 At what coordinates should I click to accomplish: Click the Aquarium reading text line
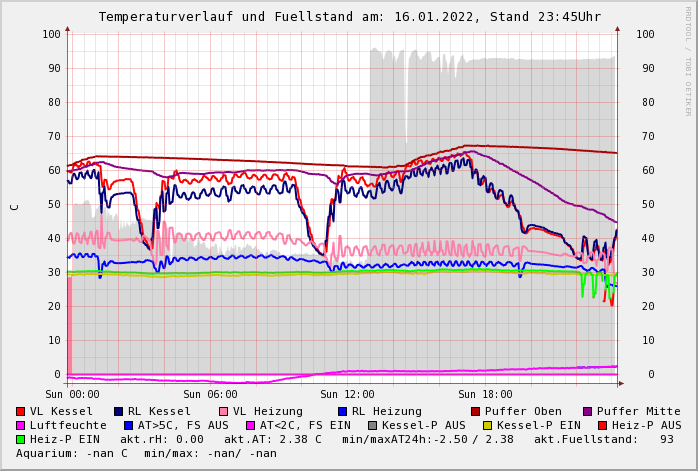[x=146, y=454]
